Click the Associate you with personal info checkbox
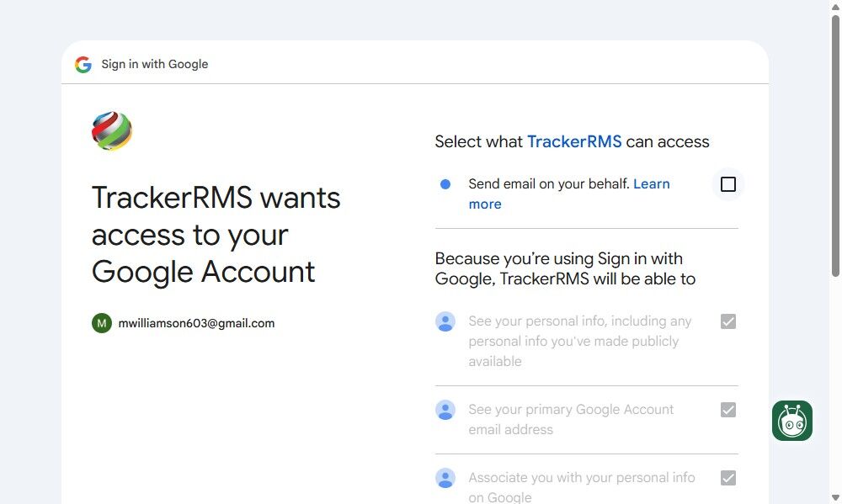Viewport: 842px width, 504px height. (728, 478)
